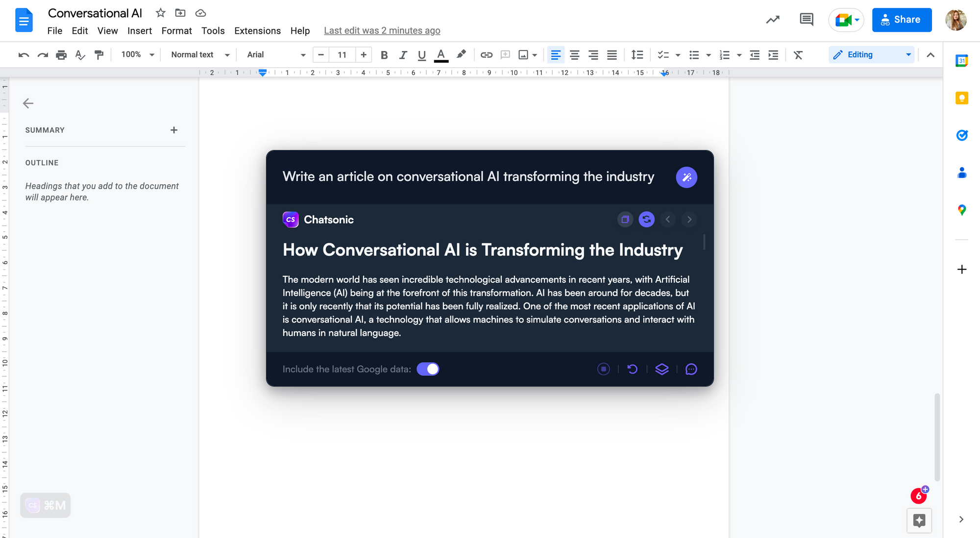This screenshot has width=980, height=538.
Task: Open the Extensions menu
Action: [x=257, y=30]
